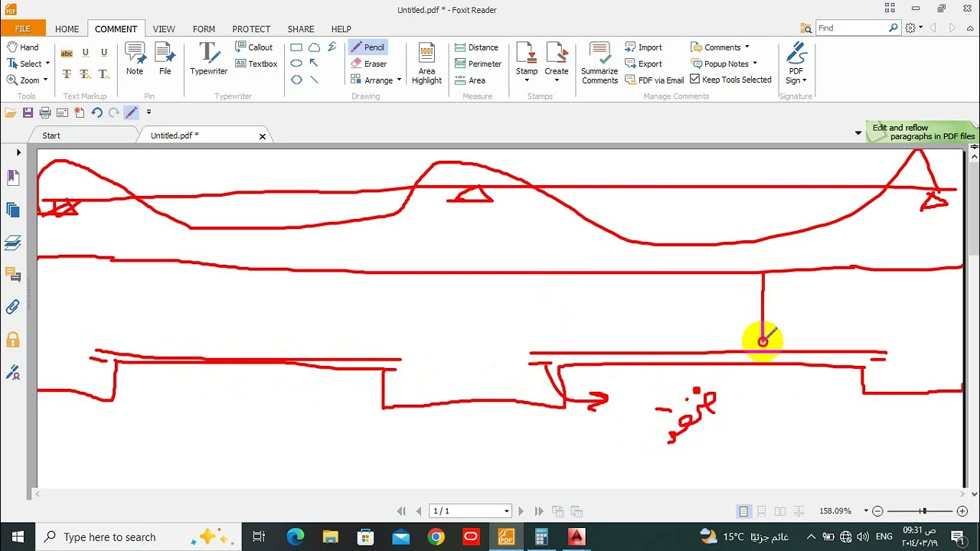Select the Perimeter measure tool
This screenshot has height=551, width=980.
click(478, 64)
